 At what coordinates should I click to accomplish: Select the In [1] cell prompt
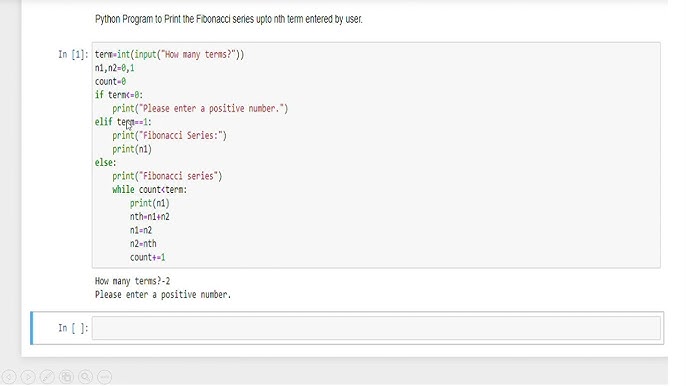click(x=73, y=55)
